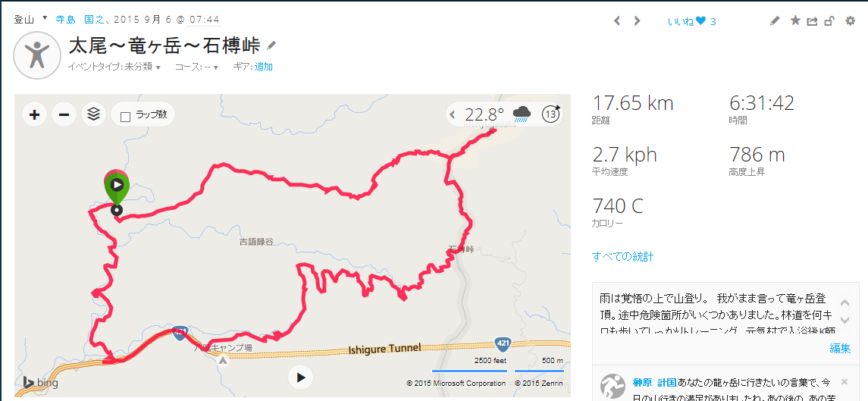Go to next activity with right arrow
Image resolution: width=868 pixels, height=401 pixels.
pyautogui.click(x=637, y=21)
